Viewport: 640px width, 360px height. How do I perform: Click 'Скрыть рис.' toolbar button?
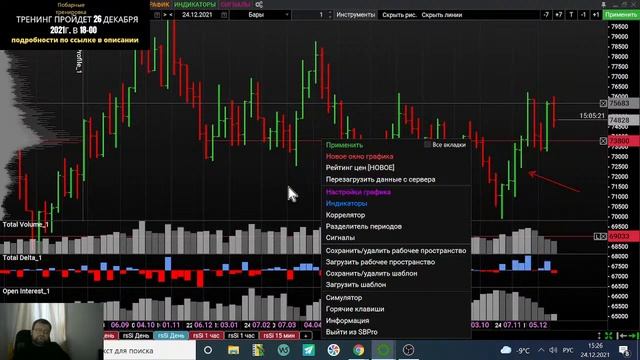(x=399, y=15)
